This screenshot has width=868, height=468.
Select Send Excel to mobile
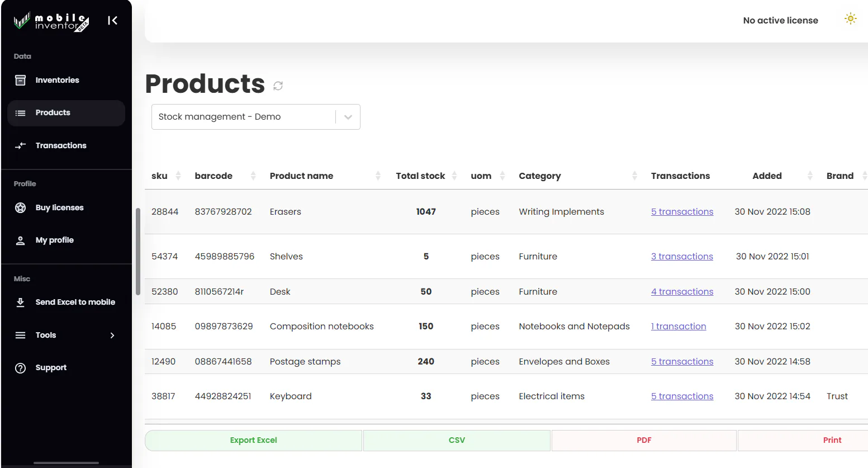tap(66, 302)
